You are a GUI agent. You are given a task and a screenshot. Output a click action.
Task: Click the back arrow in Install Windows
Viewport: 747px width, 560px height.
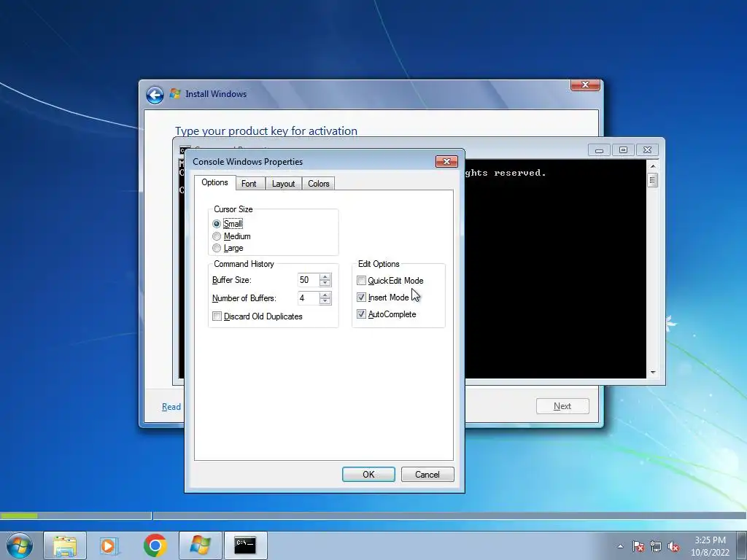coord(155,95)
